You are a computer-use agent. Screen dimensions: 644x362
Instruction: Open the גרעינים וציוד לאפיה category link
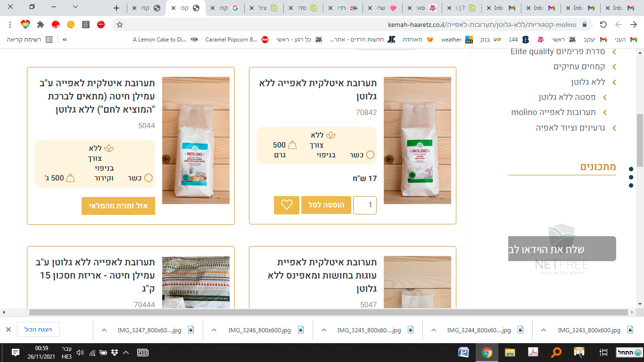click(571, 128)
